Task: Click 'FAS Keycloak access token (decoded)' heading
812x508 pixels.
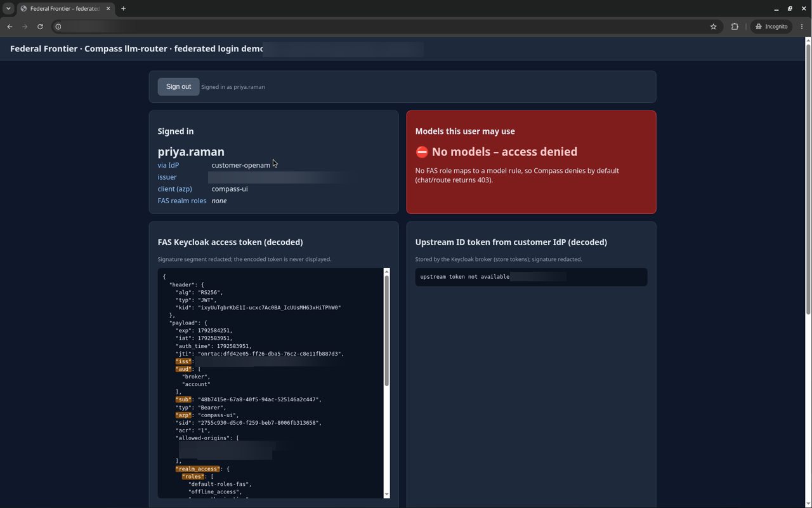Action: 230,242
